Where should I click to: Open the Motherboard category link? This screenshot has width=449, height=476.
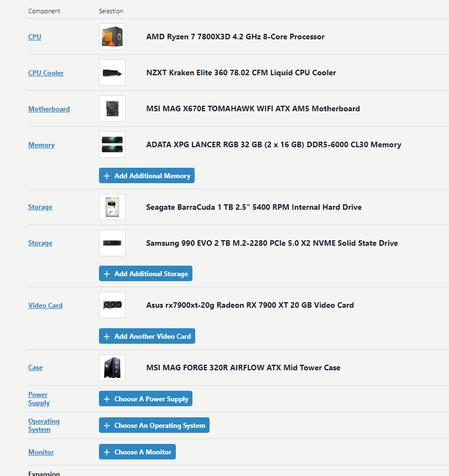point(49,108)
